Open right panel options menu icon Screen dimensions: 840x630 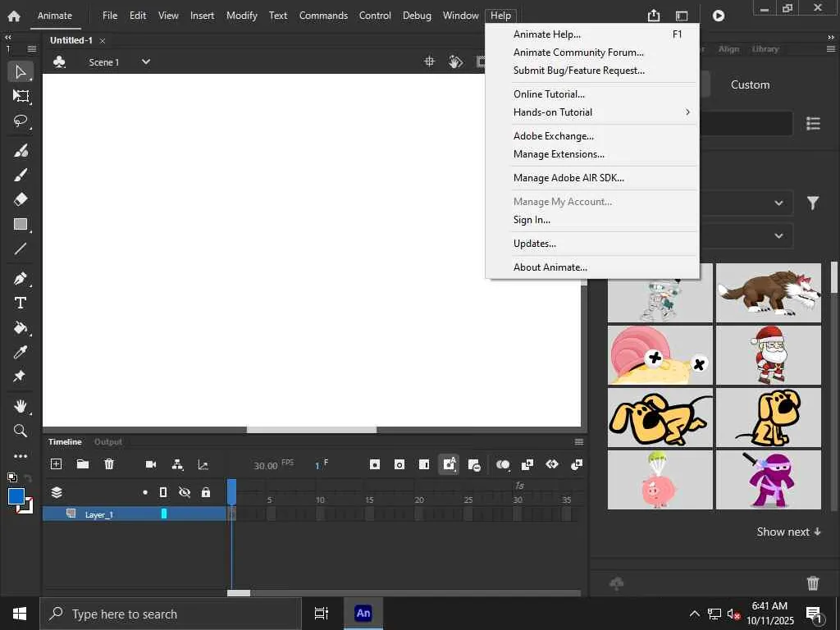click(x=831, y=48)
